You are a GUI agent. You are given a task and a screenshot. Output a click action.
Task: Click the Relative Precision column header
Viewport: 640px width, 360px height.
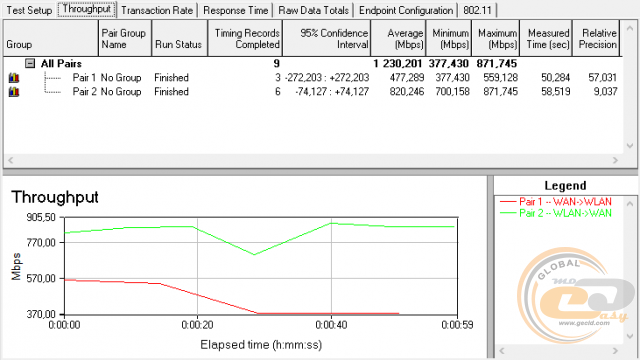(x=596, y=38)
